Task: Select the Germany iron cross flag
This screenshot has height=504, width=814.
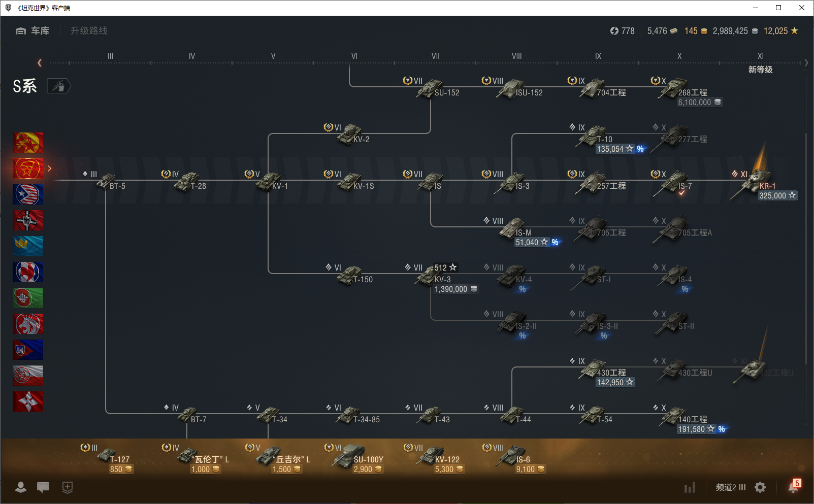Action: coord(28,220)
